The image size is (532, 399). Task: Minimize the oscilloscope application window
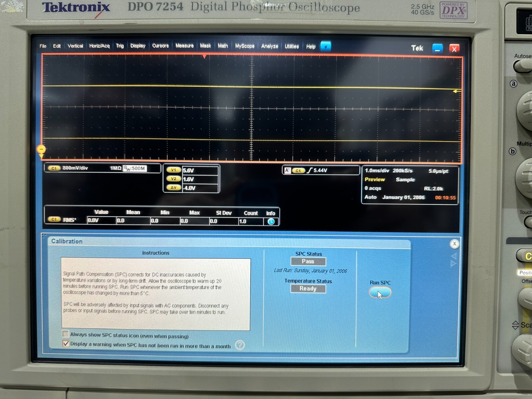[x=437, y=49]
